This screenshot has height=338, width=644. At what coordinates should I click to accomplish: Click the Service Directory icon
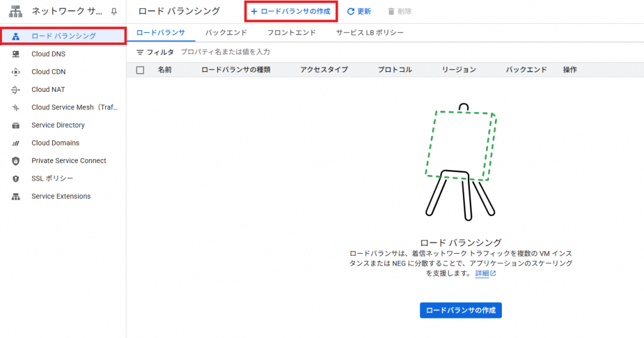coord(16,125)
